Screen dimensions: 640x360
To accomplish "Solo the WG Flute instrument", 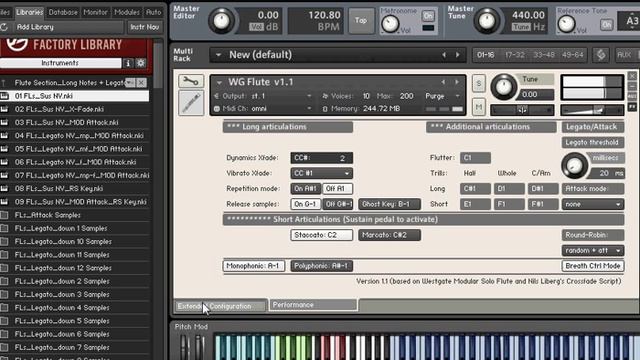I will point(478,84).
